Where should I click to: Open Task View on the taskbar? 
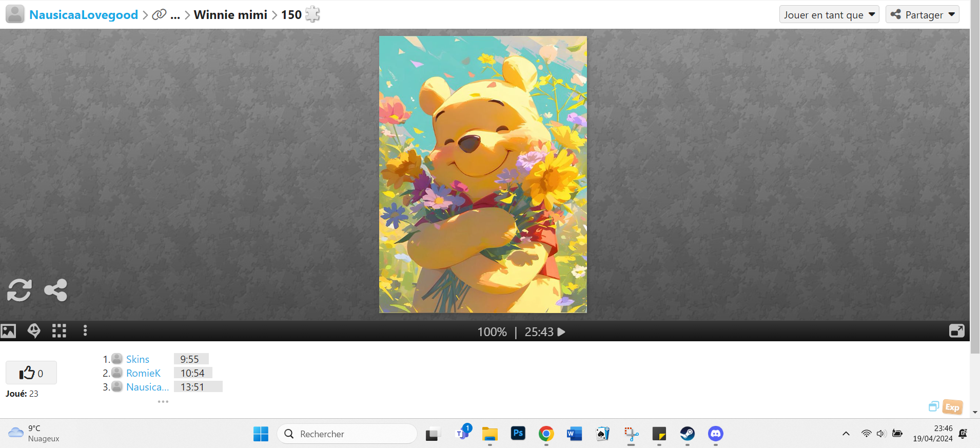(433, 434)
